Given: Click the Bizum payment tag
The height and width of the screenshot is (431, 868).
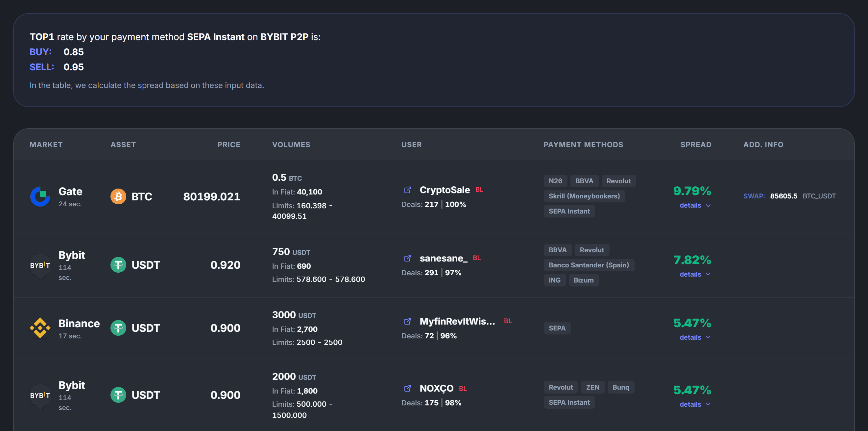Looking at the screenshot, I should pos(584,280).
